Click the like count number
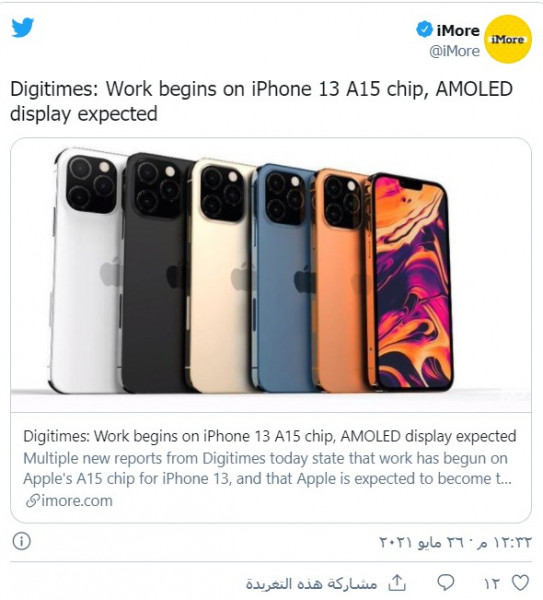The width and height of the screenshot is (543, 600). coord(492,584)
